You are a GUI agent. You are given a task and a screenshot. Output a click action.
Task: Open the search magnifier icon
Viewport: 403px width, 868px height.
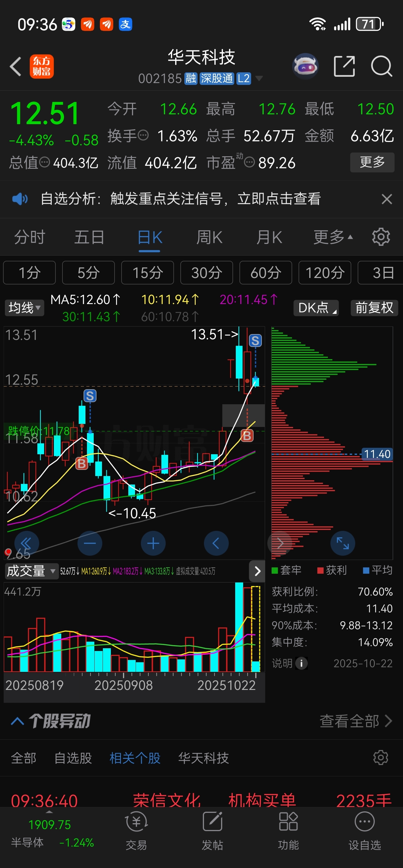[x=382, y=66]
